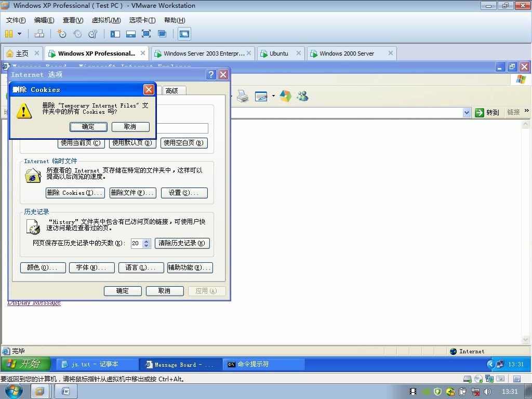Click the yellow warning icon in the dialog

(24, 111)
